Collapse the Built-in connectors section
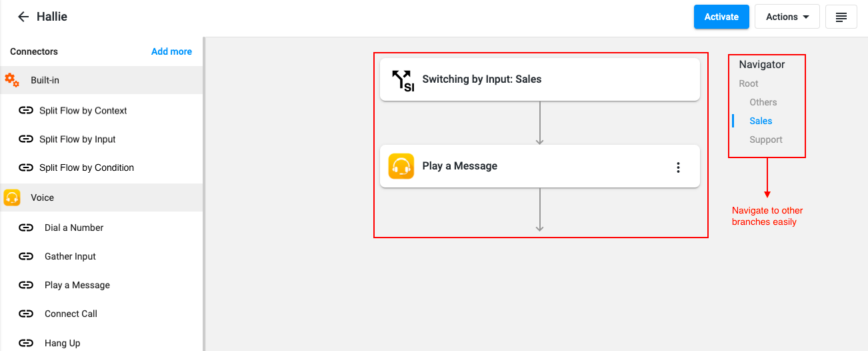 101,80
